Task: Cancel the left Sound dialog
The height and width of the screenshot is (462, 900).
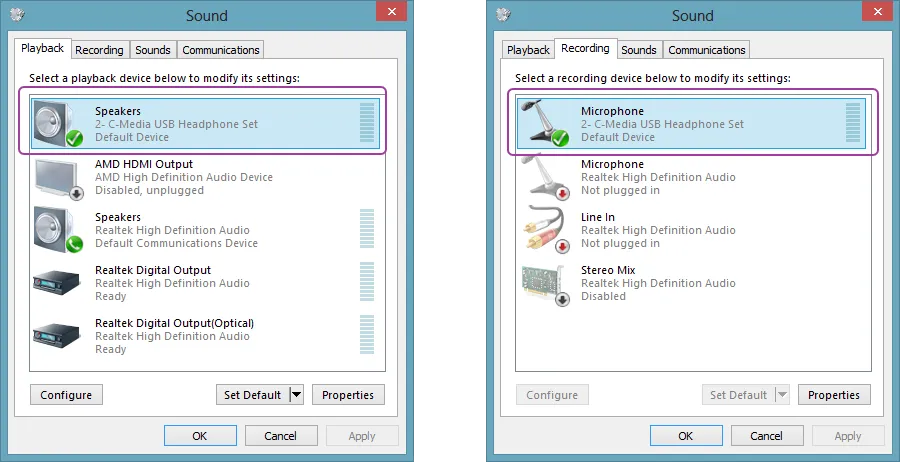Action: pyautogui.click(x=281, y=436)
